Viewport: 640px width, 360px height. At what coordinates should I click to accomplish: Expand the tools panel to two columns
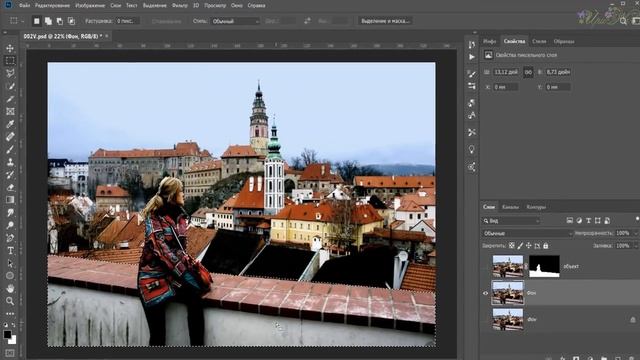point(5,33)
